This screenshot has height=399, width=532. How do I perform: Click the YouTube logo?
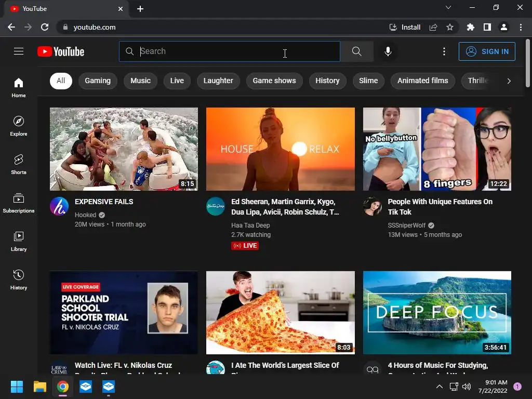coord(61,51)
